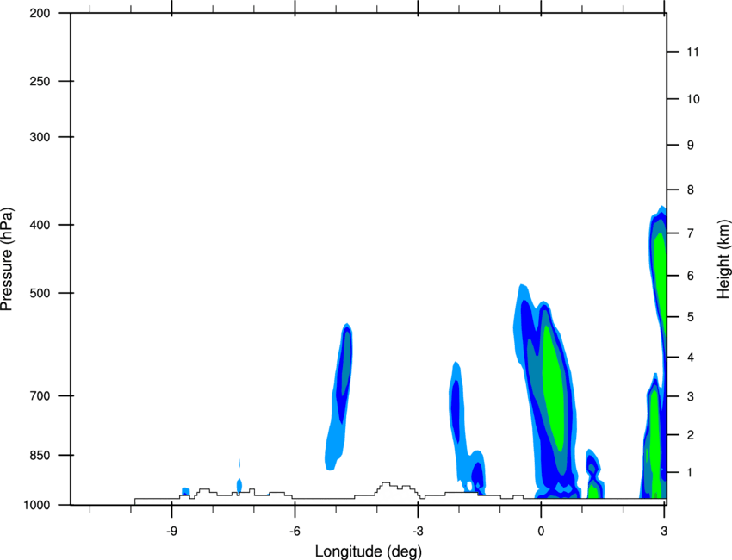The height and width of the screenshot is (560, 732).
Task: Click the 1 km height label
Action: click(691, 473)
